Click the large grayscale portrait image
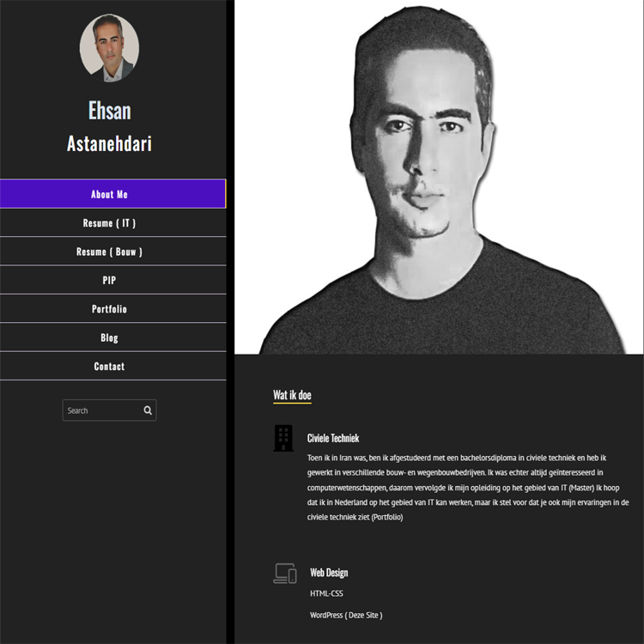 pyautogui.click(x=439, y=177)
